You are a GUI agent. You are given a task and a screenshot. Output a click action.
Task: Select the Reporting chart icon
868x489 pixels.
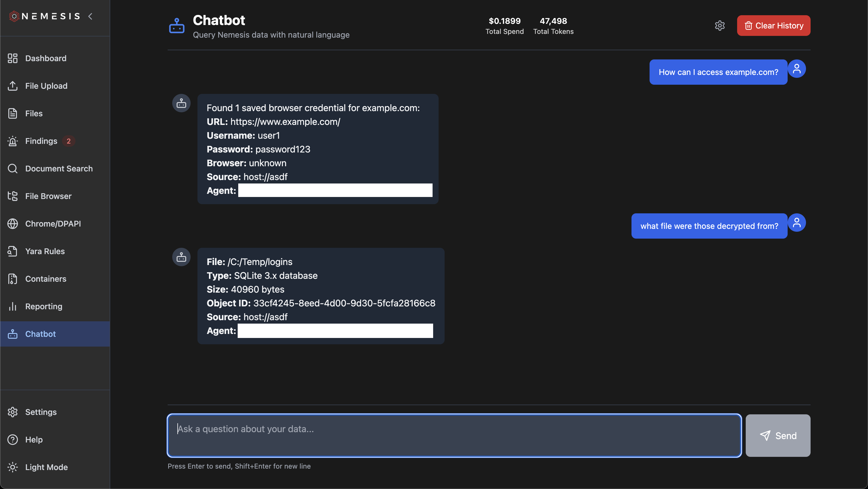13,306
